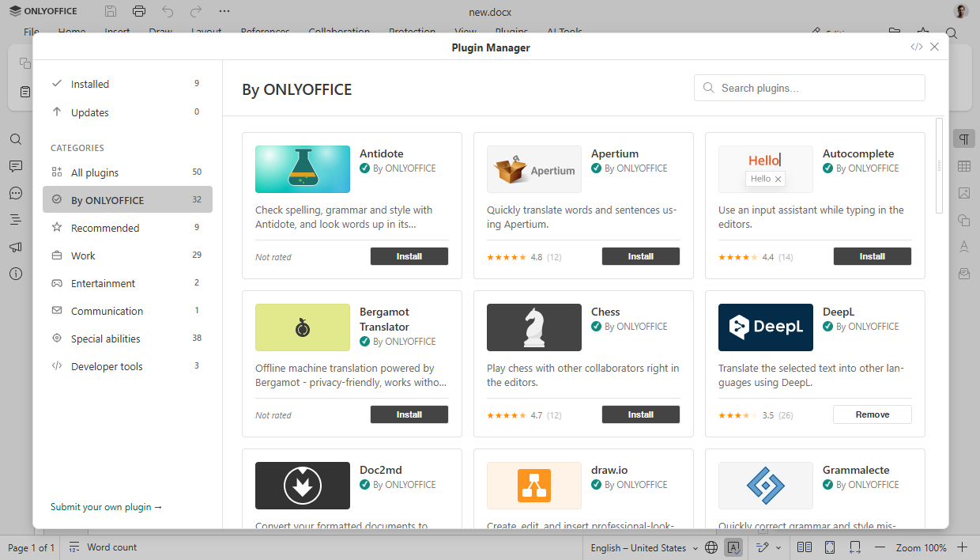This screenshot has height=560, width=980.
Task: Select the Developer tools category
Action: pos(127,366)
